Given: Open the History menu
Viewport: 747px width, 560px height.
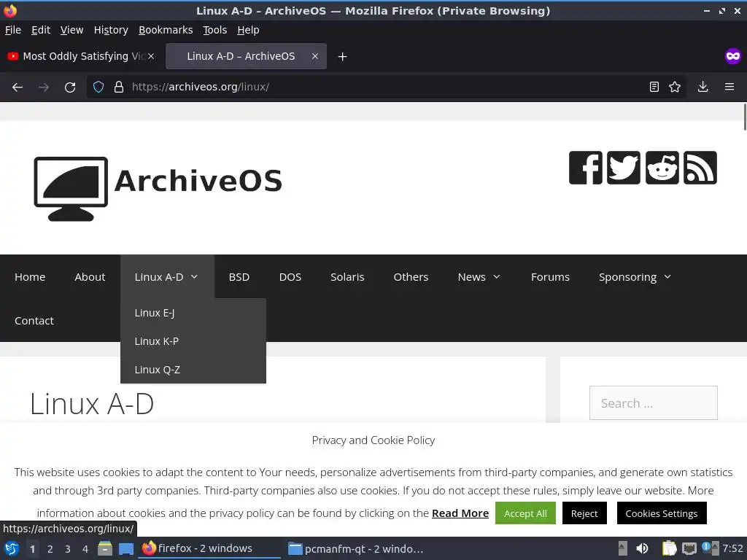Looking at the screenshot, I should pyautogui.click(x=111, y=30).
